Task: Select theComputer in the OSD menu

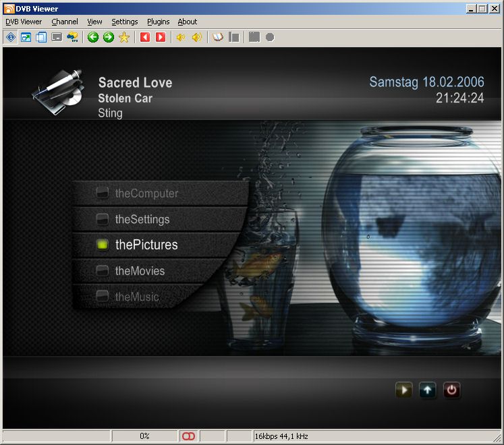Action: tap(160, 193)
